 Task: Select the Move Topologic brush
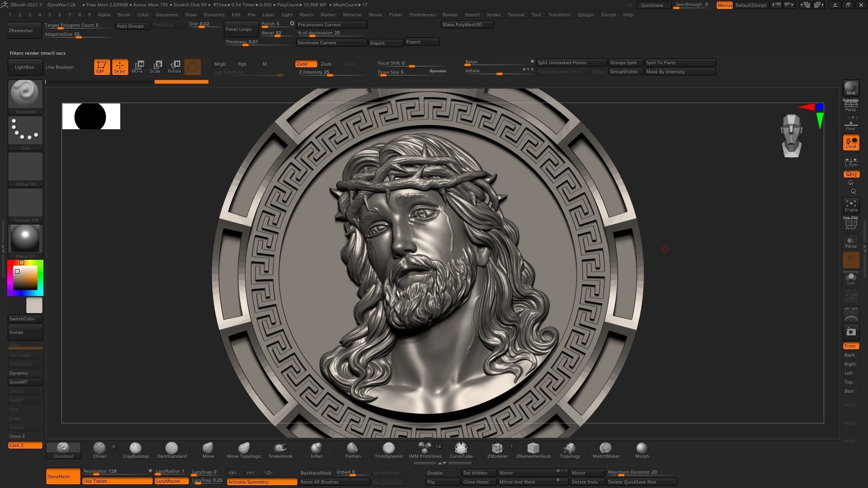click(244, 450)
